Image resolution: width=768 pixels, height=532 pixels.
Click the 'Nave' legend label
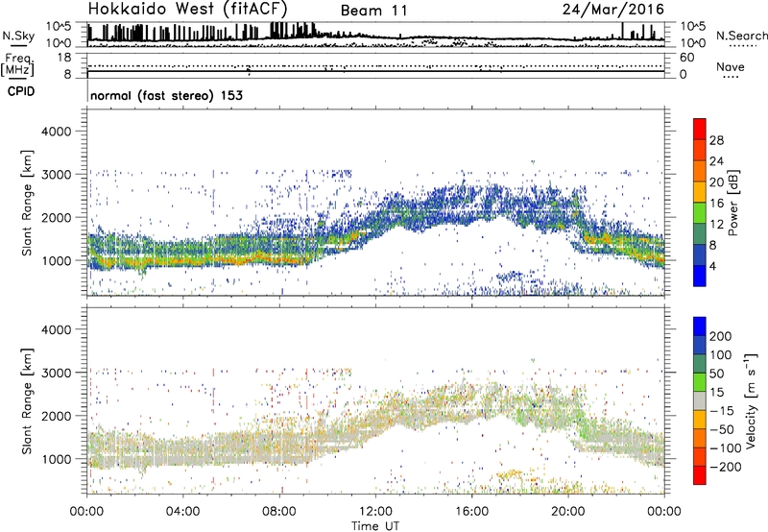pos(731,66)
